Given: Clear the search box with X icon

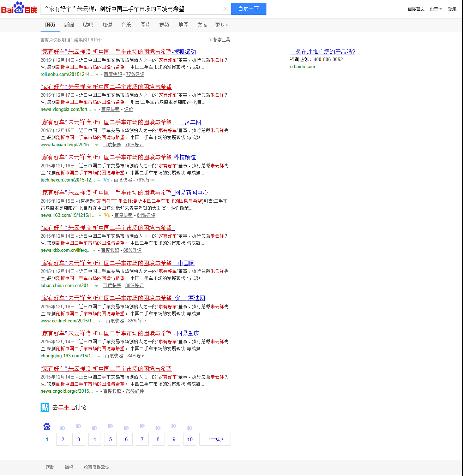Looking at the screenshot, I should pyautogui.click(x=226, y=9).
